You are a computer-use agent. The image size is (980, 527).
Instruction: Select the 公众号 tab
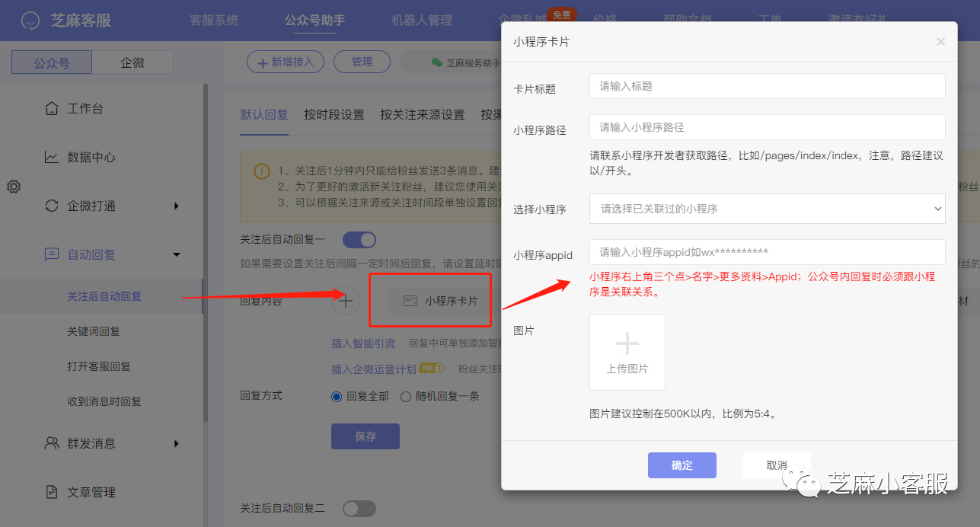(x=52, y=62)
